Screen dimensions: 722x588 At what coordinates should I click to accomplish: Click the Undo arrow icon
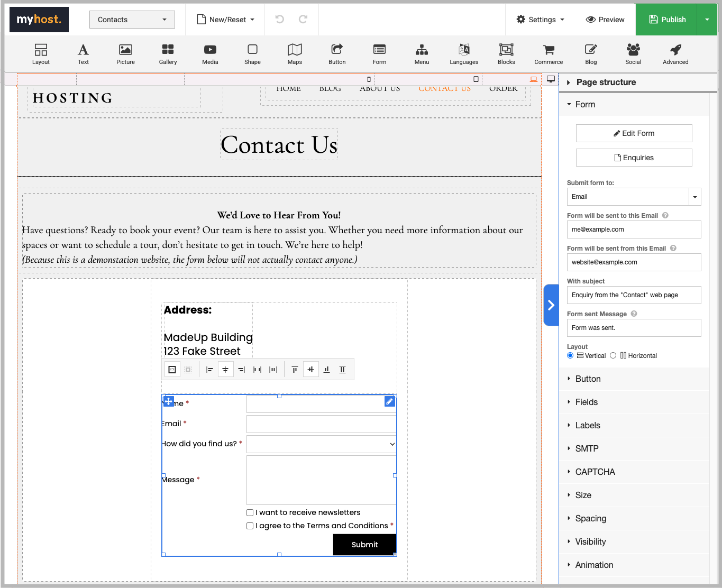point(280,20)
